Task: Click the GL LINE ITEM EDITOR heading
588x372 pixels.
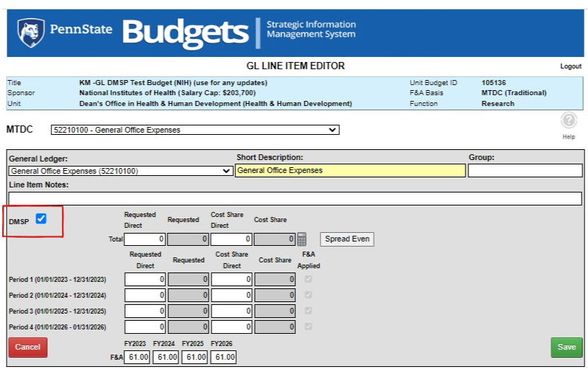Action: [x=296, y=66]
